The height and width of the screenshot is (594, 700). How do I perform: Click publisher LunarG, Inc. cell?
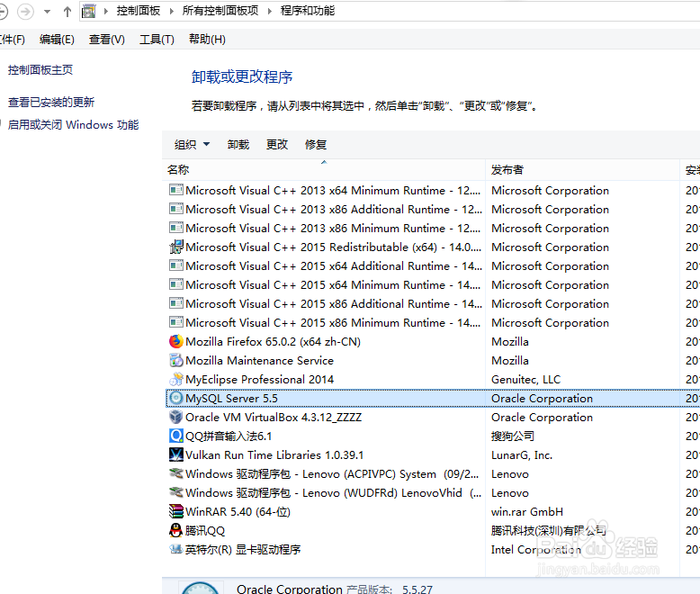[x=522, y=455]
